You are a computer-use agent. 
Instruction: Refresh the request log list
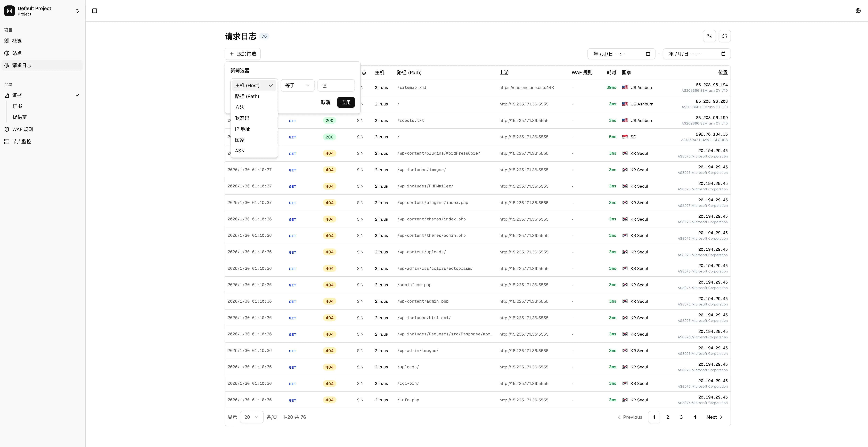[725, 36]
